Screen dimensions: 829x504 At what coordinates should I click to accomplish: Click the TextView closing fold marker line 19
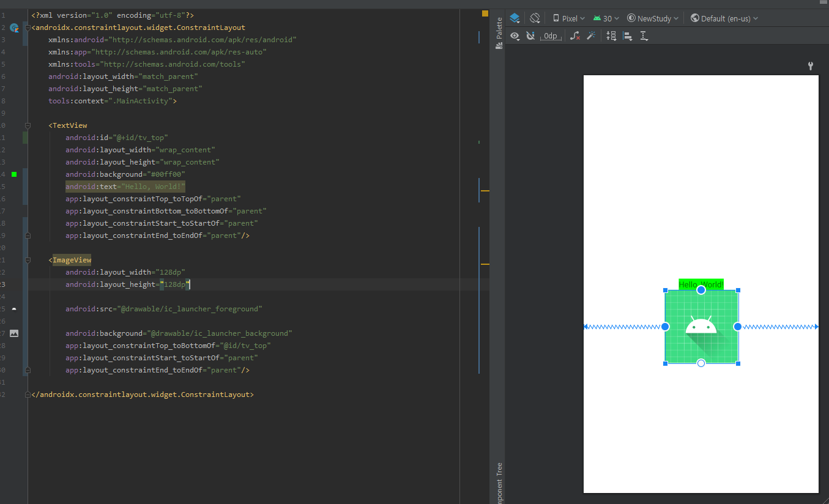28,235
